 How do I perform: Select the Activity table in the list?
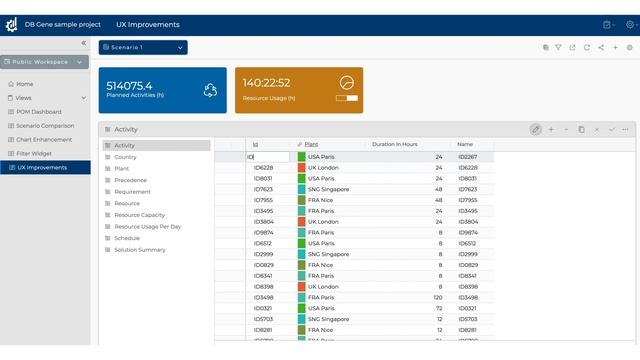point(156,145)
